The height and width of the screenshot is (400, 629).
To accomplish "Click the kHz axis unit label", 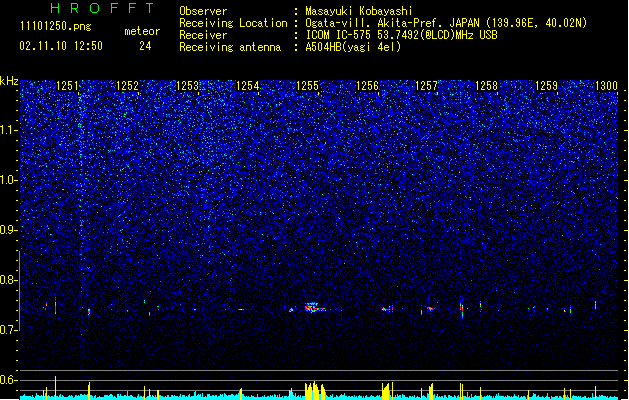I will (9, 81).
